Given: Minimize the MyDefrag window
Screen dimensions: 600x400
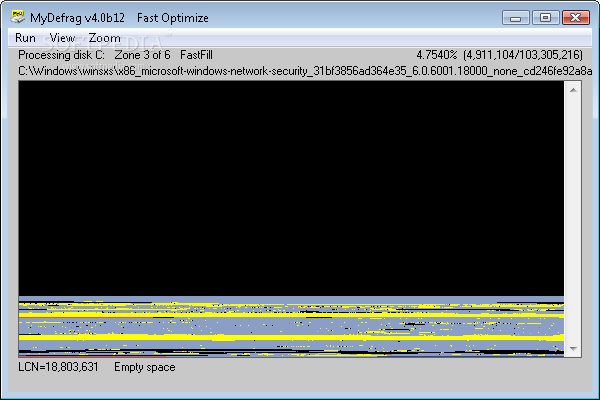Looking at the screenshot, I should tap(515, 18).
